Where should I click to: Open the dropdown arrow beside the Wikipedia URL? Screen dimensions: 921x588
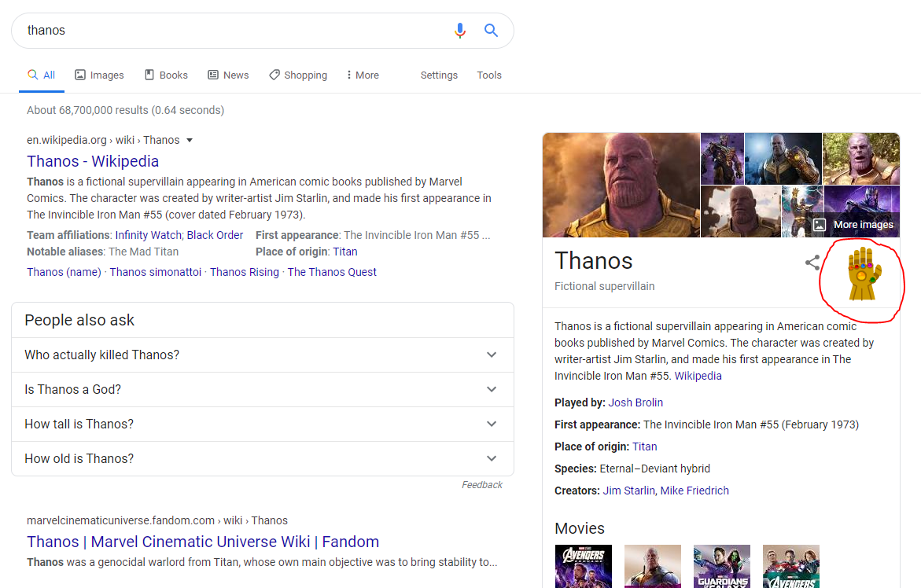189,140
